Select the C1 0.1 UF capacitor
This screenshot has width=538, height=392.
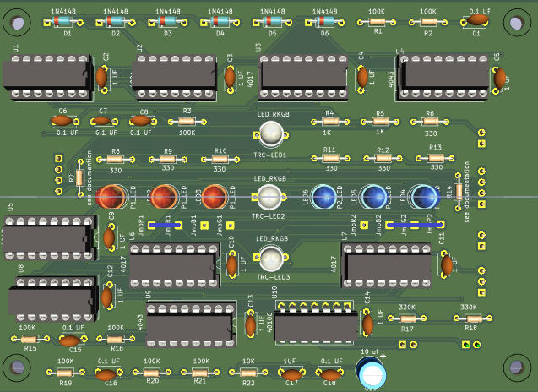(x=478, y=20)
